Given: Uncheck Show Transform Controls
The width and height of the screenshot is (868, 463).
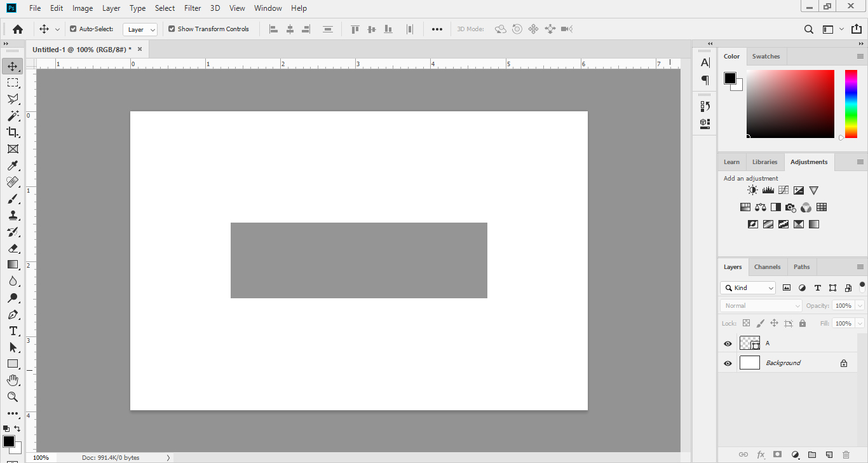Looking at the screenshot, I should tap(172, 29).
